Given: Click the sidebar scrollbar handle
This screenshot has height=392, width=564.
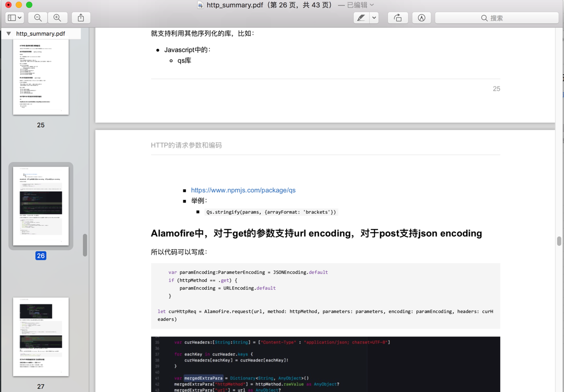Looking at the screenshot, I should click(85, 245).
